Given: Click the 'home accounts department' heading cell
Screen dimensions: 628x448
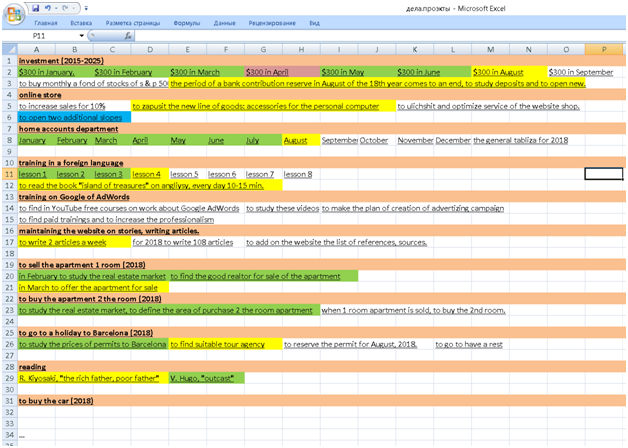Looking at the screenshot, I should pos(68,129).
